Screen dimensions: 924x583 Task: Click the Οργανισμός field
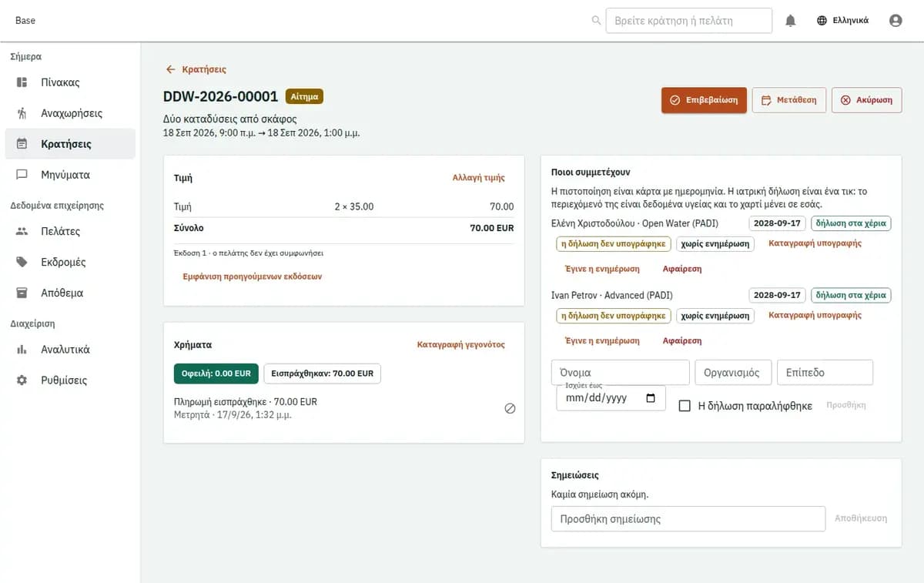point(733,372)
